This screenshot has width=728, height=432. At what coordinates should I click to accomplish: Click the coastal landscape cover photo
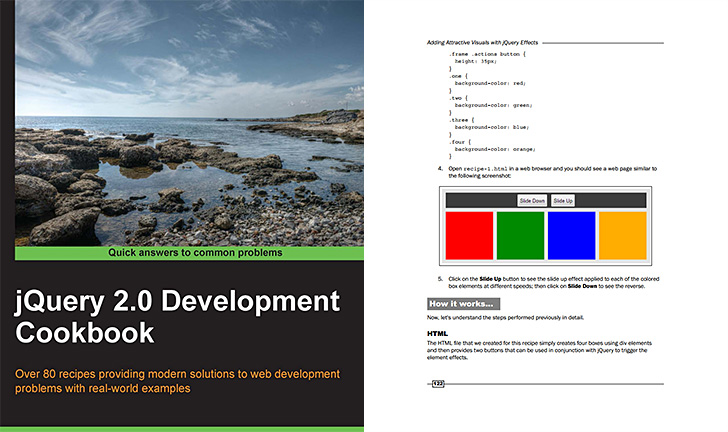[x=189, y=123]
